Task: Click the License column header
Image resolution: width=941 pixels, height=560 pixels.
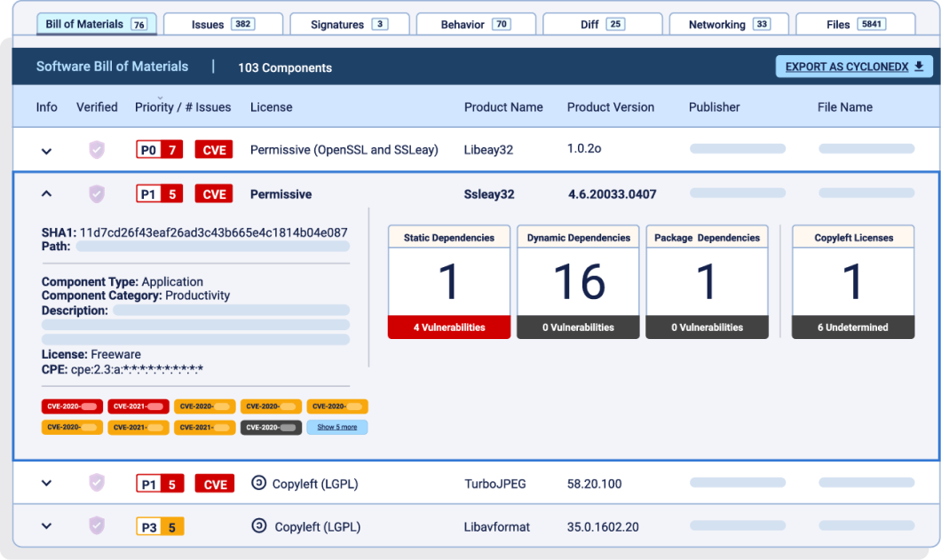Action: [272, 106]
